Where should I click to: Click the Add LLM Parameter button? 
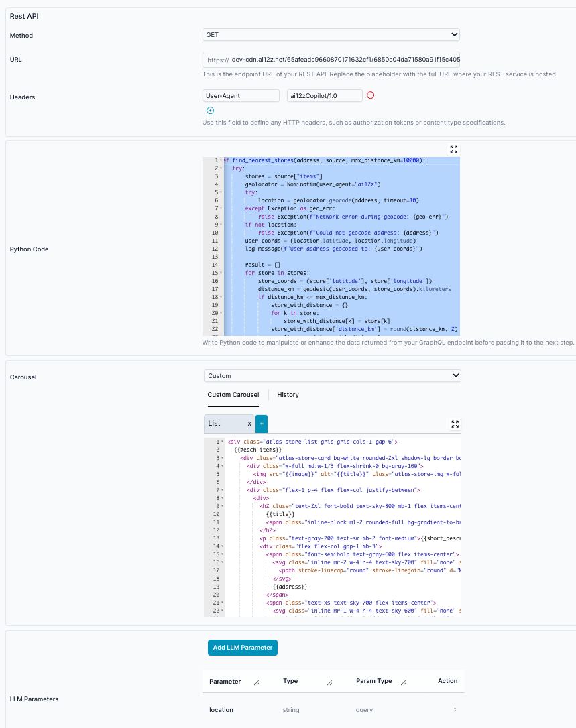click(243, 648)
